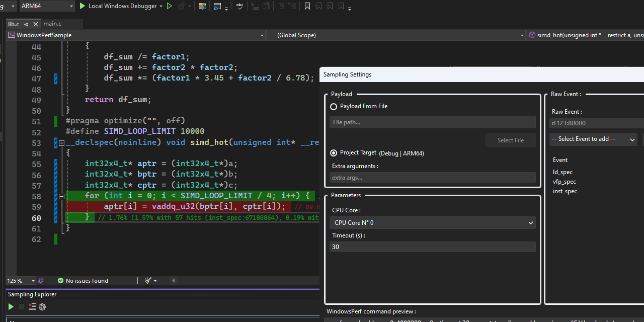Click the clear sampling list icon
The height and width of the screenshot is (322, 644).
point(32,307)
